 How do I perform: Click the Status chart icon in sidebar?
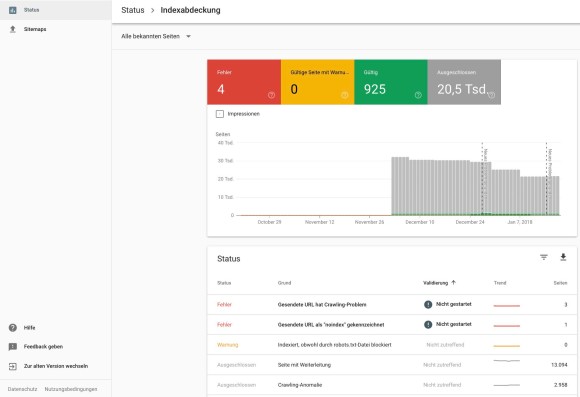pos(13,10)
